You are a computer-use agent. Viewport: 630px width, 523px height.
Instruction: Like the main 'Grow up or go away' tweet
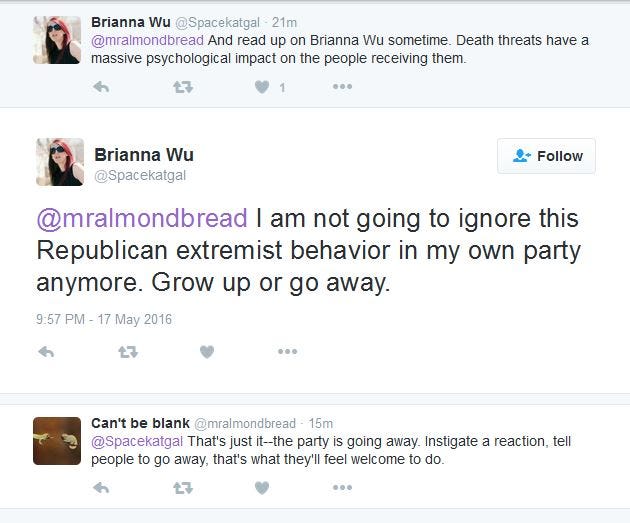207,352
